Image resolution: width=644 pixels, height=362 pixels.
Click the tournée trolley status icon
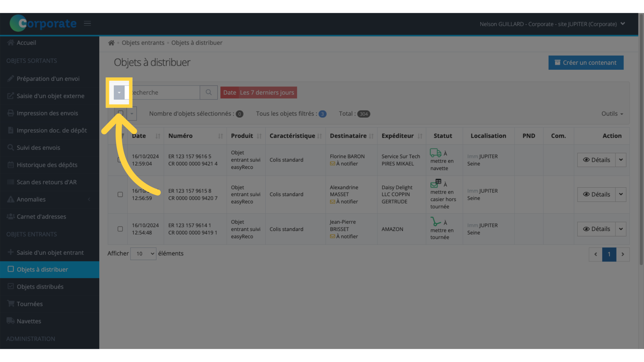click(x=435, y=222)
